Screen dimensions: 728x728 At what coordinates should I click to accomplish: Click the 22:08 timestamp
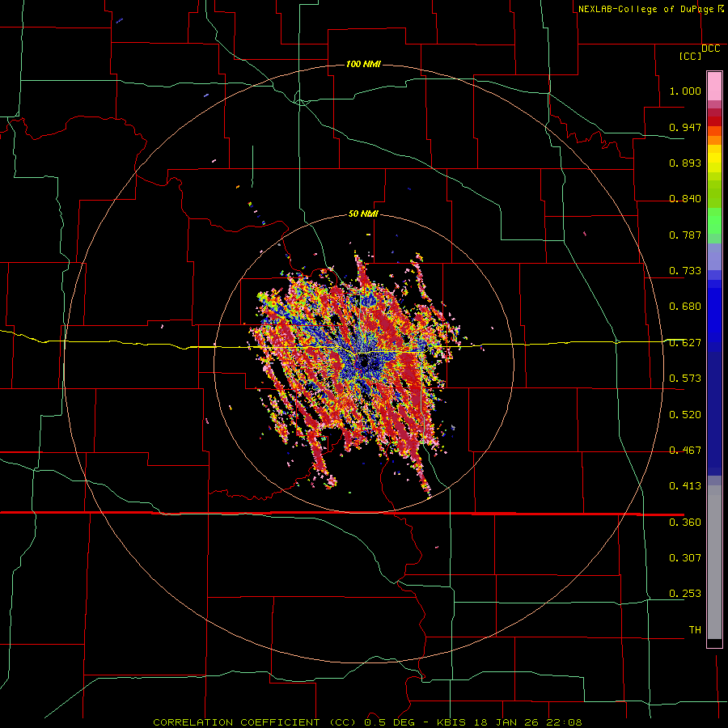click(564, 722)
